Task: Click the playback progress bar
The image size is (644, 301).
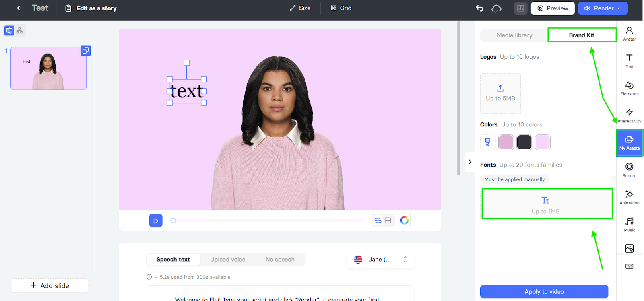Action: 268,221
